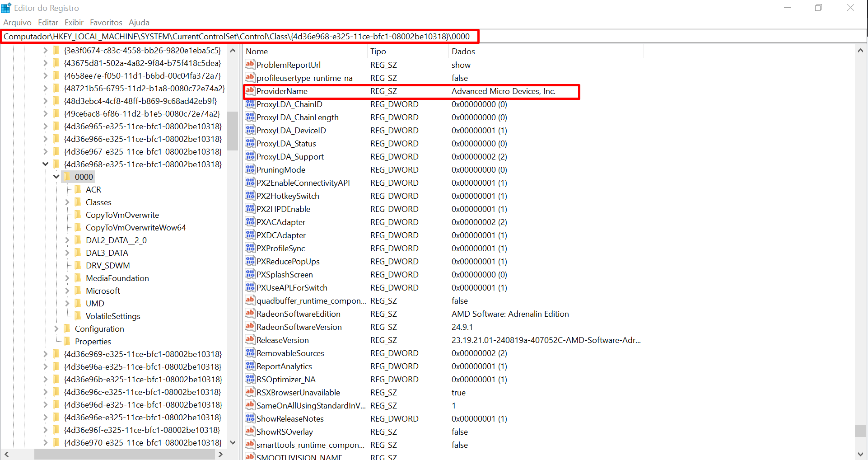The height and width of the screenshot is (460, 868).
Task: Open the Favoritos menu
Action: point(106,23)
